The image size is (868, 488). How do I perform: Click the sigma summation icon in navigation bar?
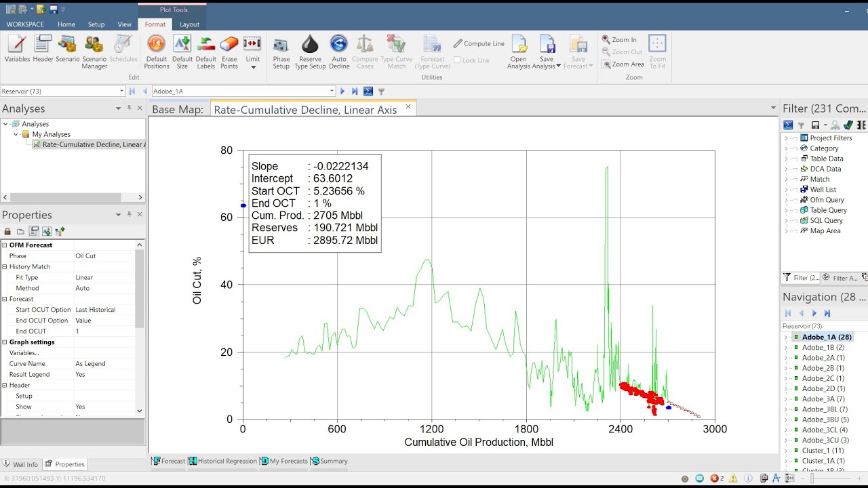(x=368, y=91)
